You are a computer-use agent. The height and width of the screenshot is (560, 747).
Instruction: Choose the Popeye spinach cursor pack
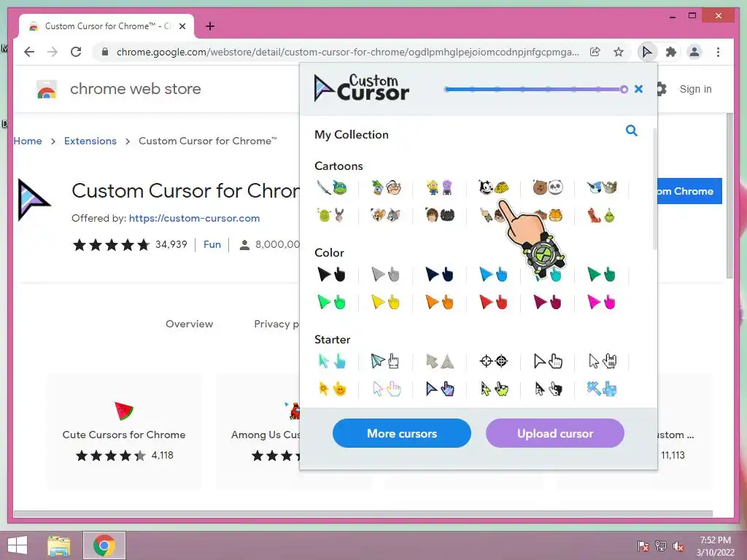pos(387,188)
